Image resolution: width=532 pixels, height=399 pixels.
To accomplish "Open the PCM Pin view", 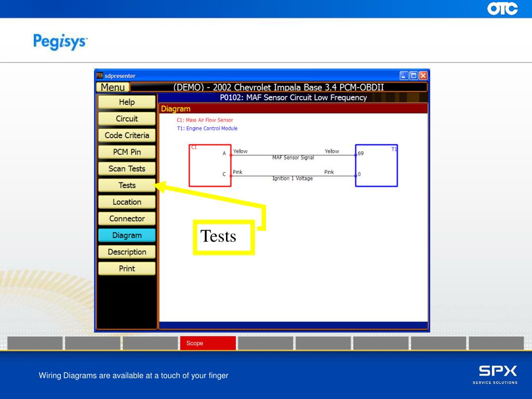I will pyautogui.click(x=127, y=152).
